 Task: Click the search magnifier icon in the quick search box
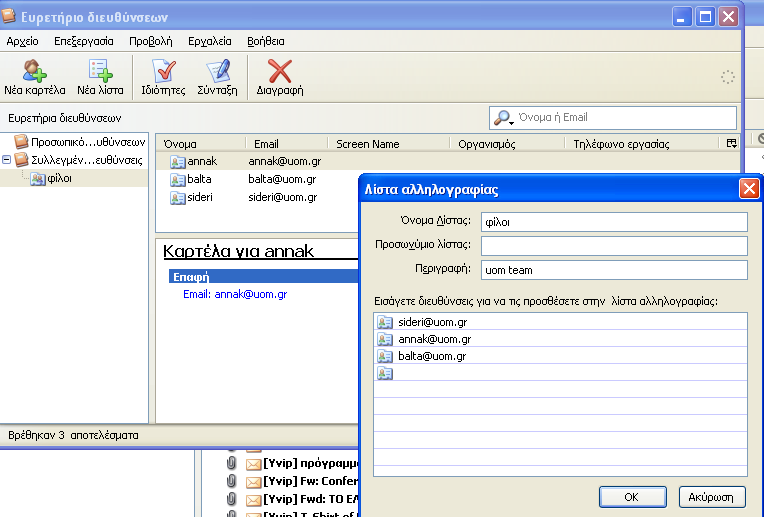point(502,117)
